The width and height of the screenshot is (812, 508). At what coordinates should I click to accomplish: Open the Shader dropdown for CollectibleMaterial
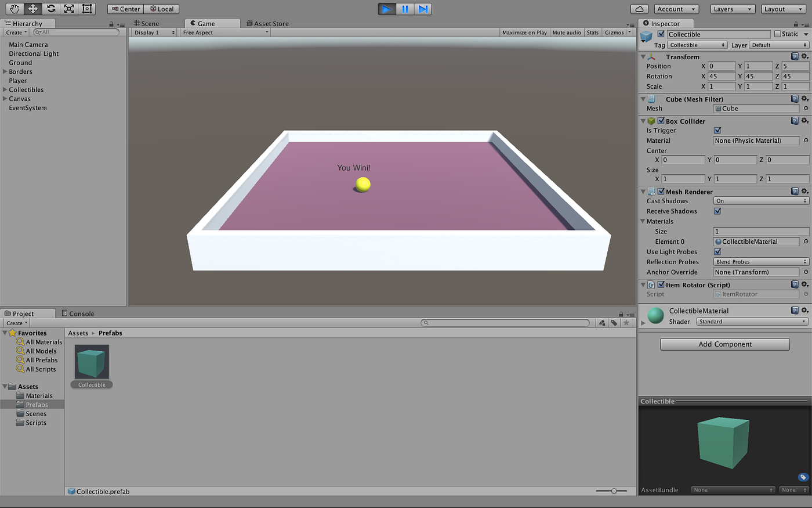(x=752, y=321)
